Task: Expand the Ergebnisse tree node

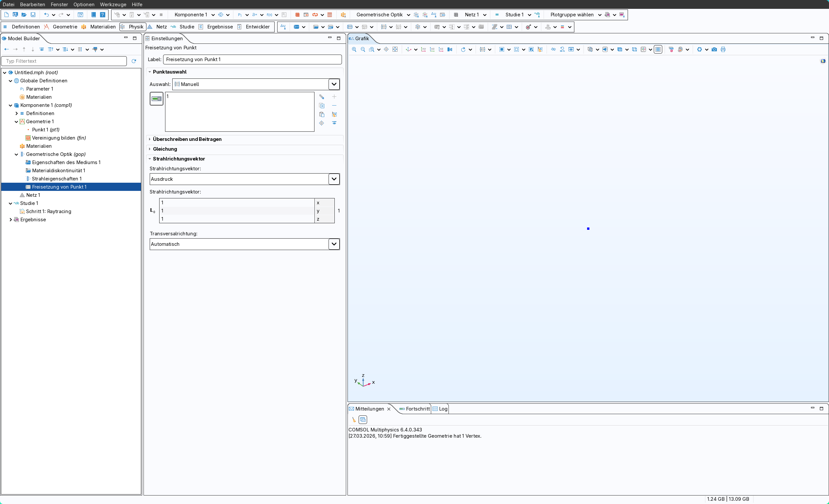Action: 10,220
